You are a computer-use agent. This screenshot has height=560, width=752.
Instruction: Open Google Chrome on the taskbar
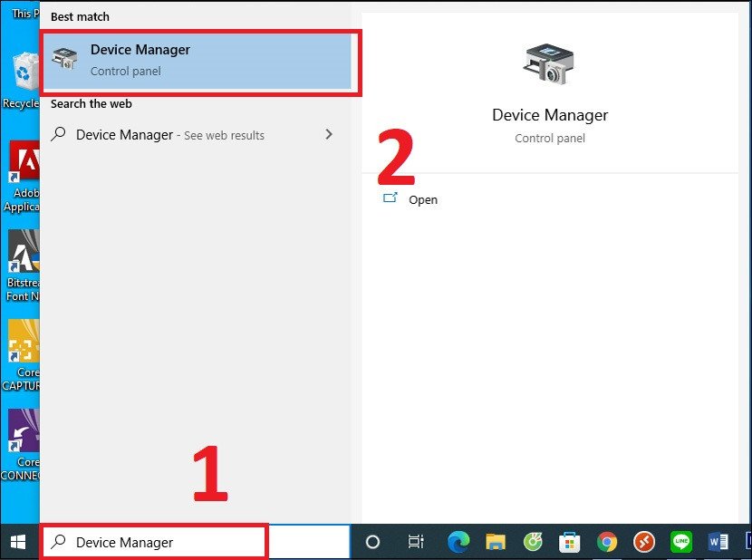(607, 541)
